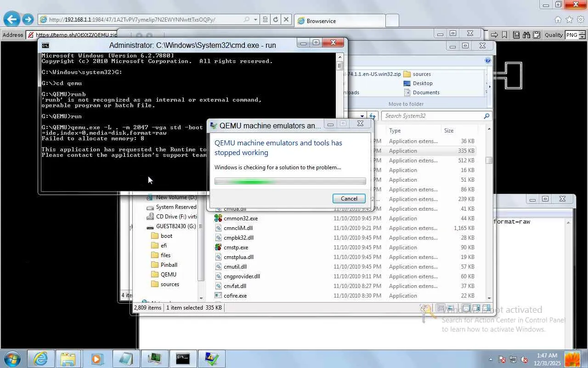Open Windows Media Player taskbar icon
This screenshot has width=588, height=368.
[97, 358]
